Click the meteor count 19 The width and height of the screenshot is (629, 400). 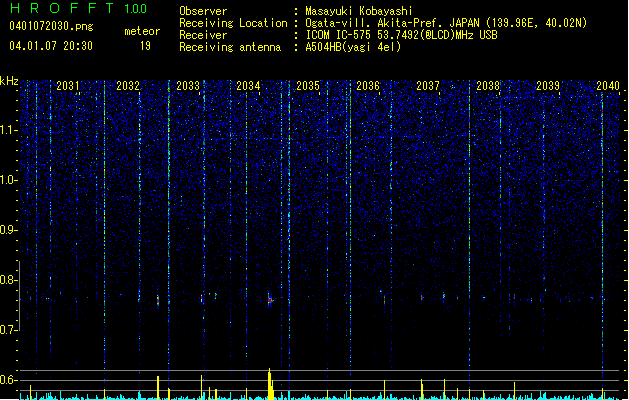145,46
